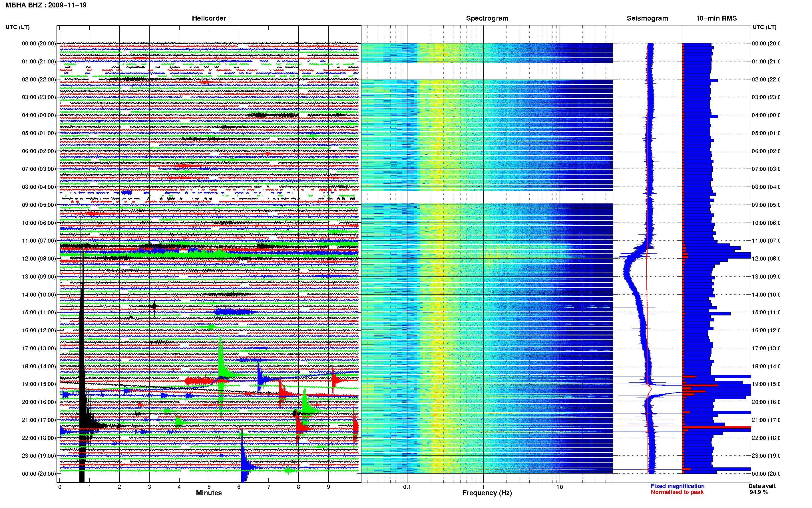Click the 0 tick on Minutes axis
This screenshot has width=812, height=508.
[60, 487]
